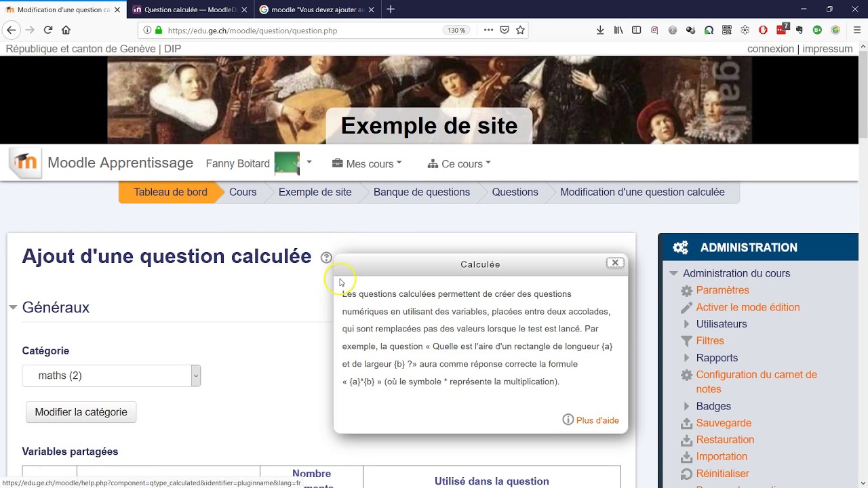Go to Tableau de bord breadcrumb
Image resolution: width=868 pixels, height=488 pixels.
click(x=170, y=192)
